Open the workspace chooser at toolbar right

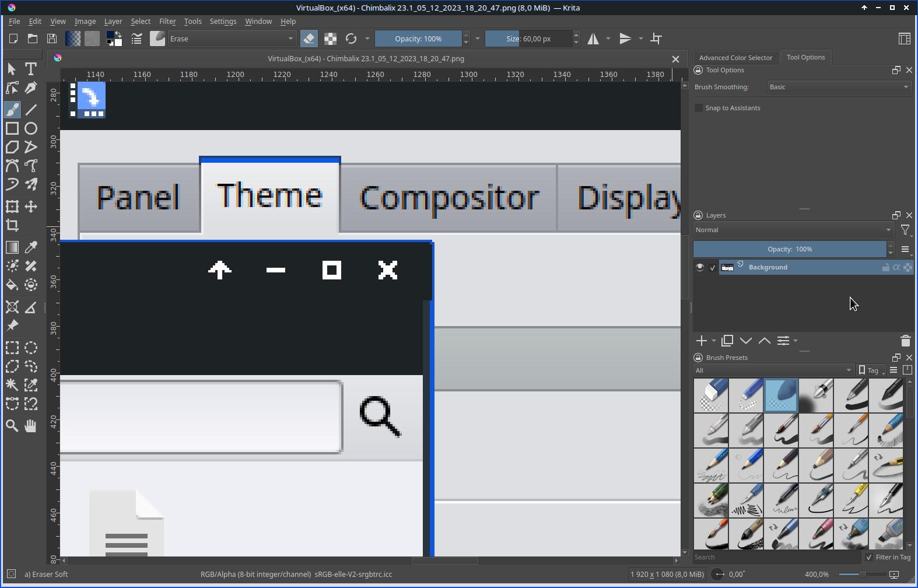pyautogui.click(x=905, y=38)
